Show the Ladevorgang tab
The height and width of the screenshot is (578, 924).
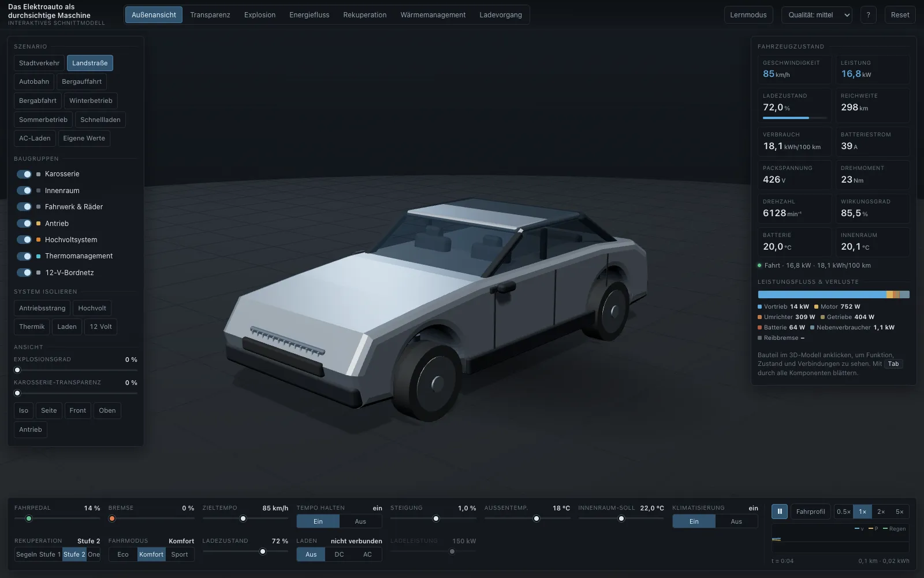[501, 15]
